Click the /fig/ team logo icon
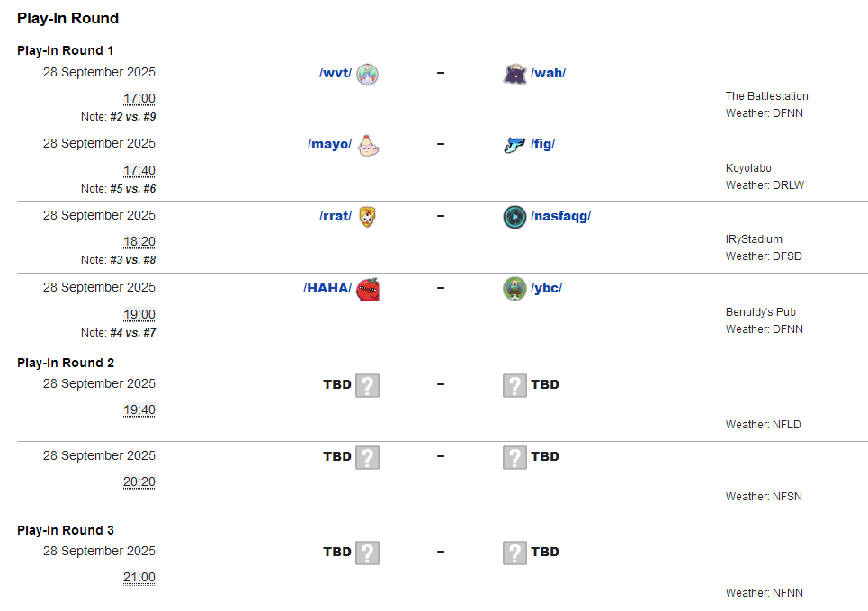 pyautogui.click(x=515, y=145)
